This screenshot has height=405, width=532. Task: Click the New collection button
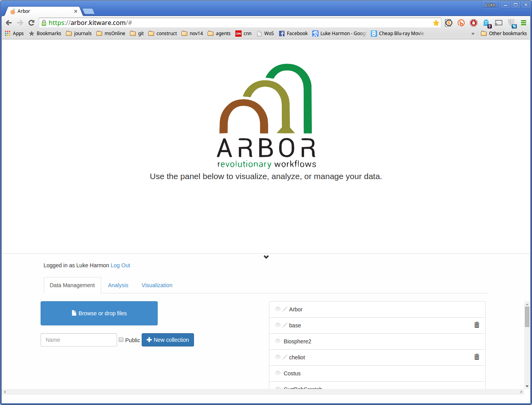(168, 340)
